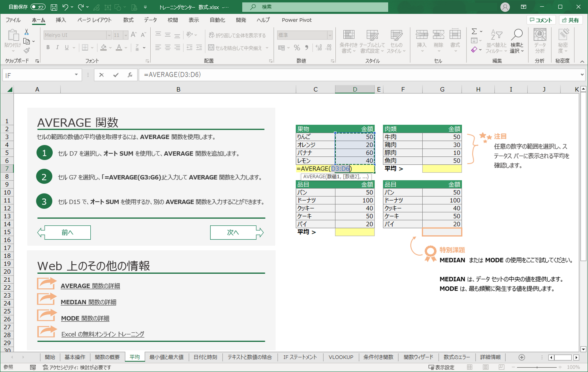This screenshot has width=588, height=372.
Task: Open Sort & Filter (並べ替えとフィルター) dropdown
Action: [496, 41]
